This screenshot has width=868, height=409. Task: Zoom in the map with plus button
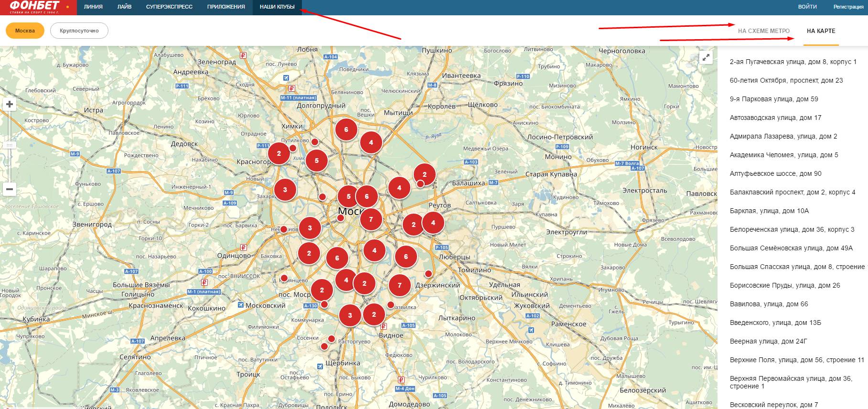(10, 104)
